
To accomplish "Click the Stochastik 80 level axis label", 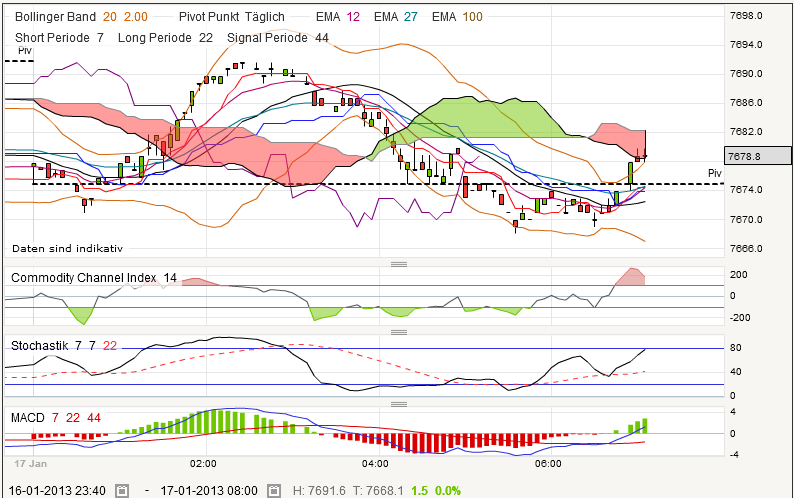I will (x=735, y=348).
